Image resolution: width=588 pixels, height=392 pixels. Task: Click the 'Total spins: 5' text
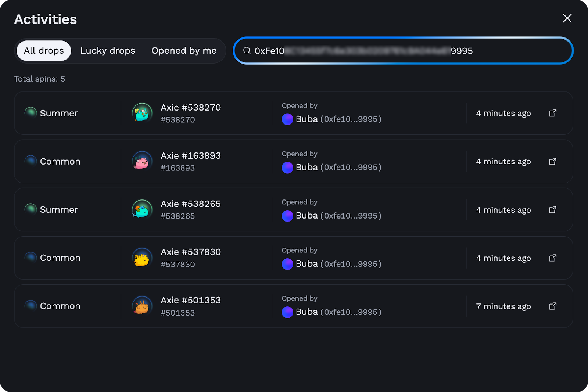(x=40, y=79)
